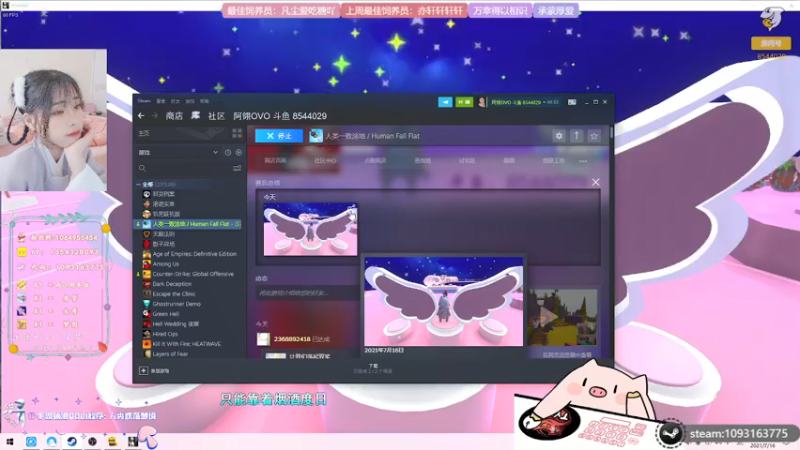Image resolution: width=800 pixels, height=450 pixels.
Task: Click the Human Fall Flat header game icon
Action: tap(316, 136)
